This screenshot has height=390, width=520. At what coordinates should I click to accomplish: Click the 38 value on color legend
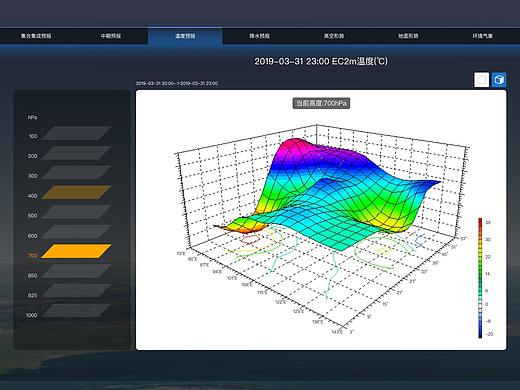(488, 222)
